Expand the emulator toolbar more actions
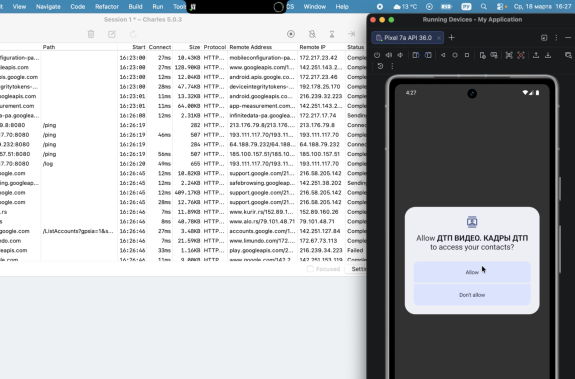Viewport: 575px width, 379px height. coord(392,66)
